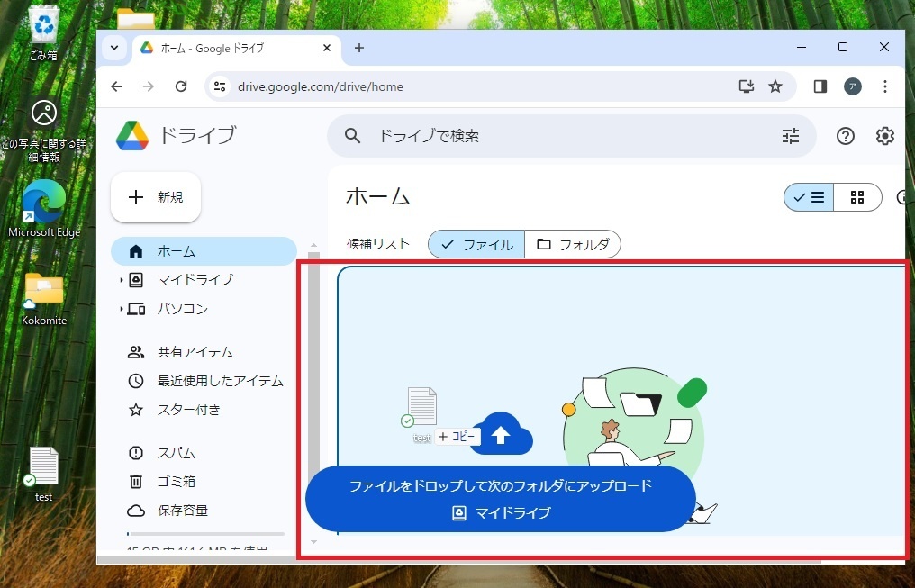Select the Microsoft Edge desktop shortcut
This screenshot has width=915, height=588.
pyautogui.click(x=44, y=208)
